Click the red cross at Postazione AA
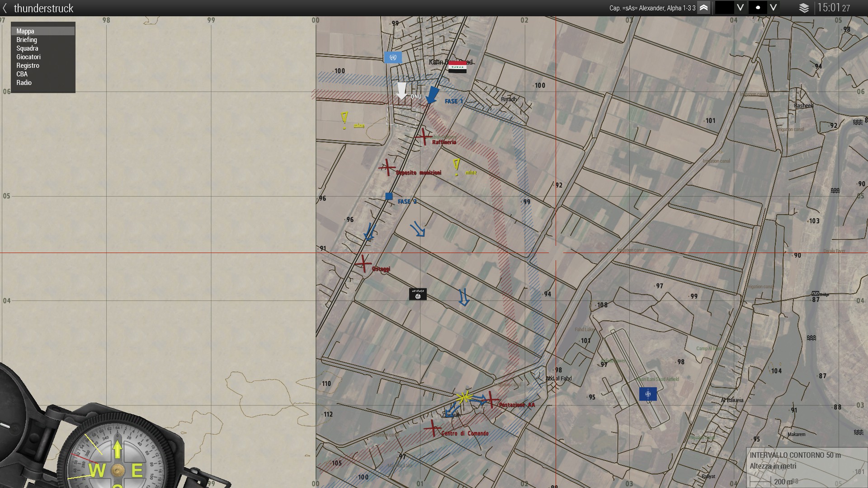 click(x=491, y=400)
